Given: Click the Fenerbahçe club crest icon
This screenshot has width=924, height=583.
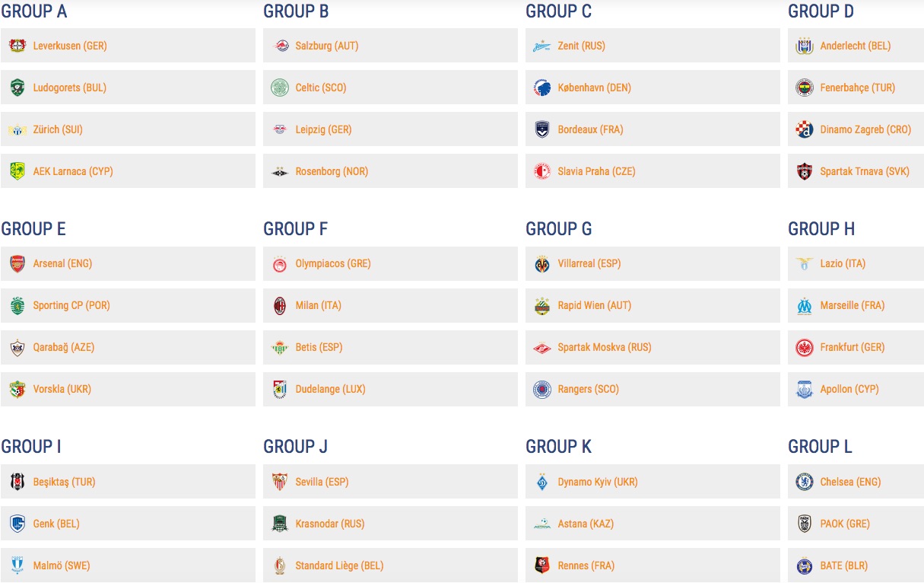Looking at the screenshot, I should coord(804,88).
